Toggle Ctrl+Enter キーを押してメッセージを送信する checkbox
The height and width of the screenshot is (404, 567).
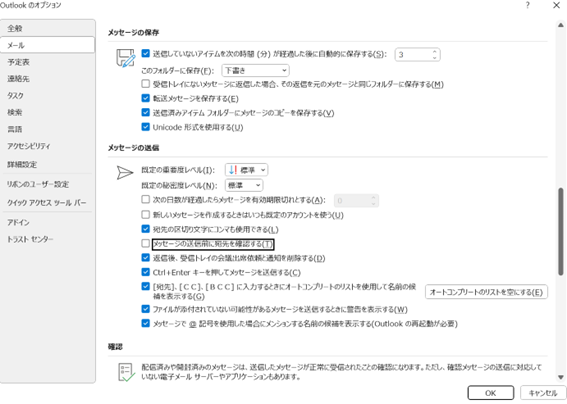tap(145, 272)
